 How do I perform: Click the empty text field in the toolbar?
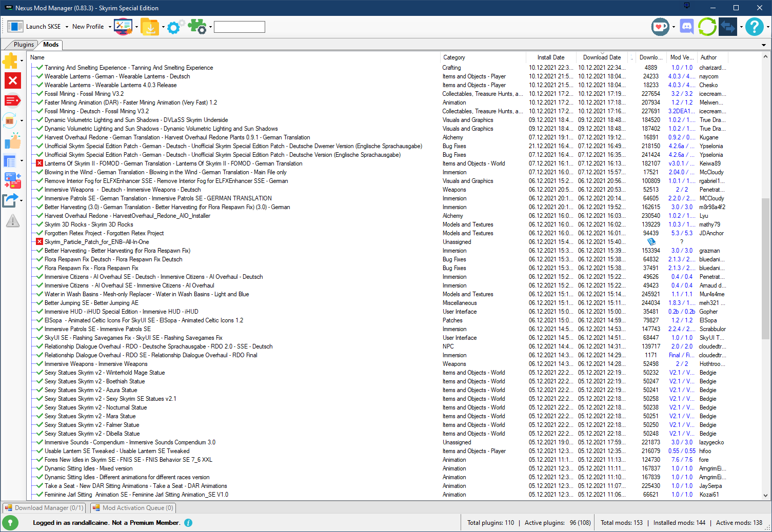(x=239, y=27)
